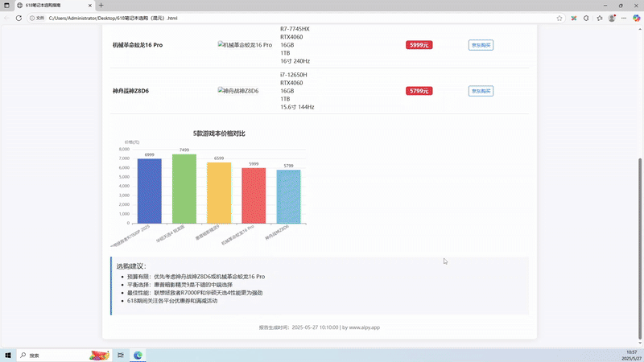The width and height of the screenshot is (644, 362).
Task: Click the 最佳性能 recommendation line
Action: [x=195, y=293]
